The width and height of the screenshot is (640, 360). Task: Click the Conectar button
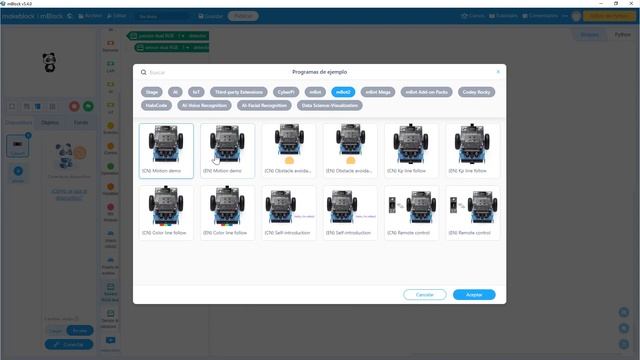click(69, 344)
